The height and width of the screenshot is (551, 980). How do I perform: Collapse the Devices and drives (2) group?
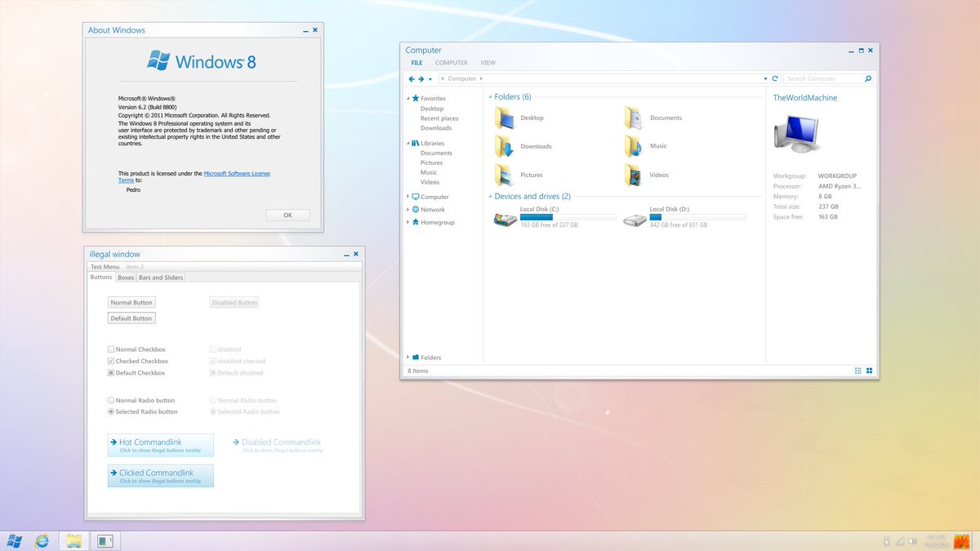490,197
